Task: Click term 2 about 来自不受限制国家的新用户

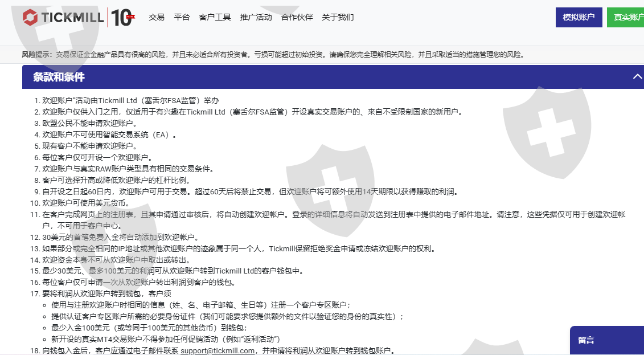Action: click(x=253, y=112)
